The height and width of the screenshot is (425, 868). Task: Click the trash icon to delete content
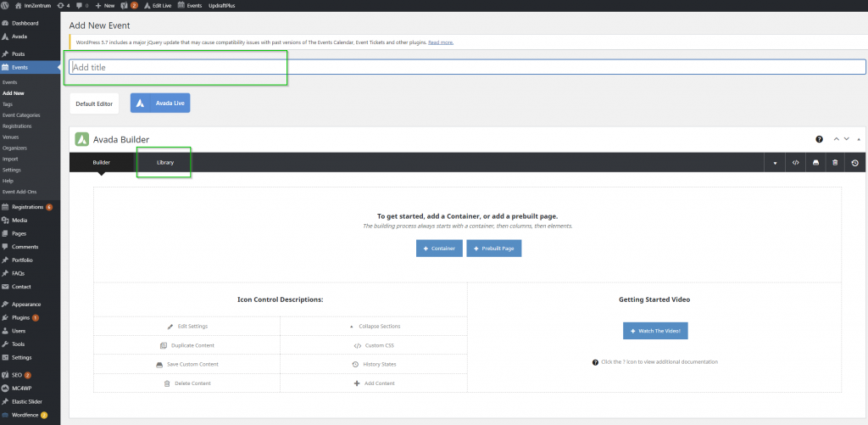(x=835, y=162)
